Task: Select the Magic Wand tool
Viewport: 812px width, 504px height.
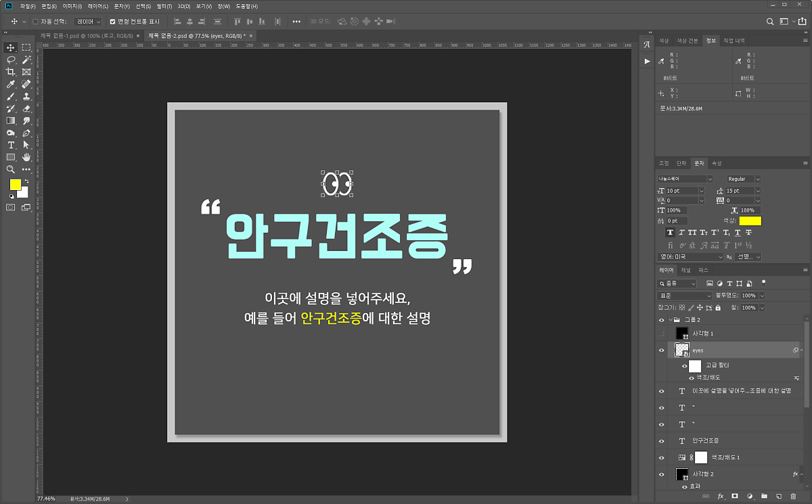Action: [x=26, y=60]
